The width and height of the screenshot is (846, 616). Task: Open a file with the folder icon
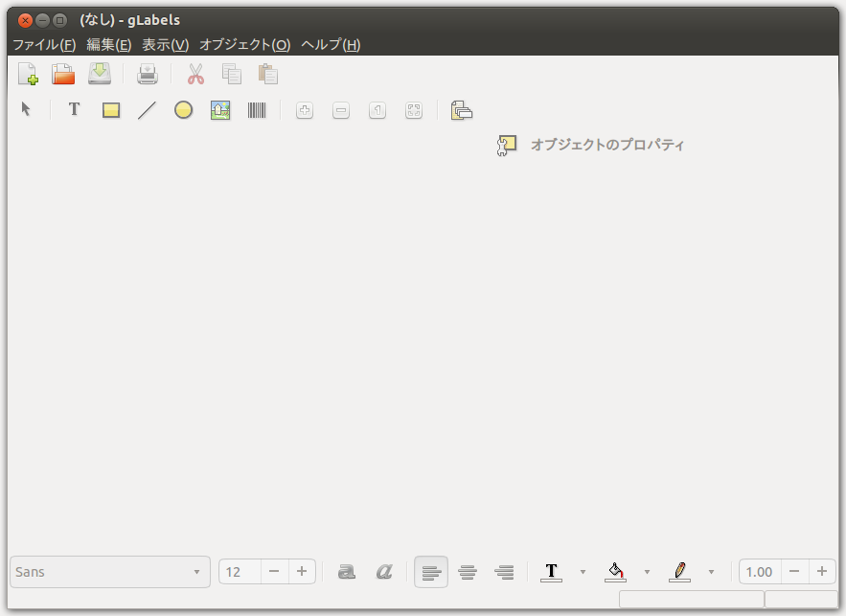click(63, 74)
